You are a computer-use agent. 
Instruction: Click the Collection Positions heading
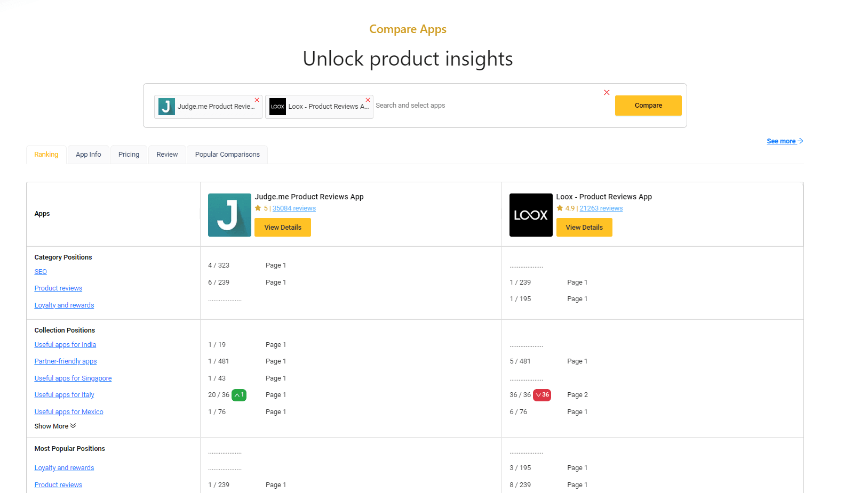(x=65, y=330)
